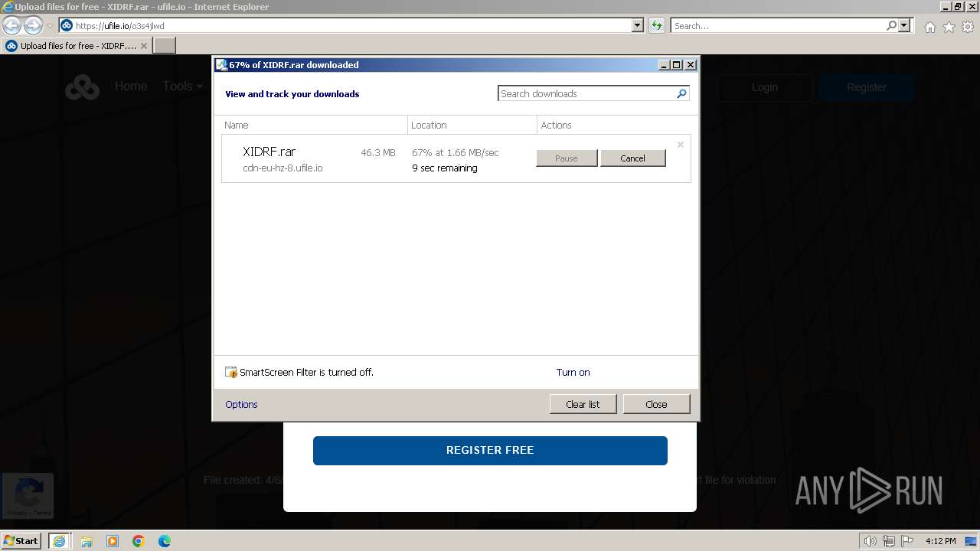The height and width of the screenshot is (551, 980).
Task: Click the SmartScreen Filter warning icon
Action: coord(231,373)
